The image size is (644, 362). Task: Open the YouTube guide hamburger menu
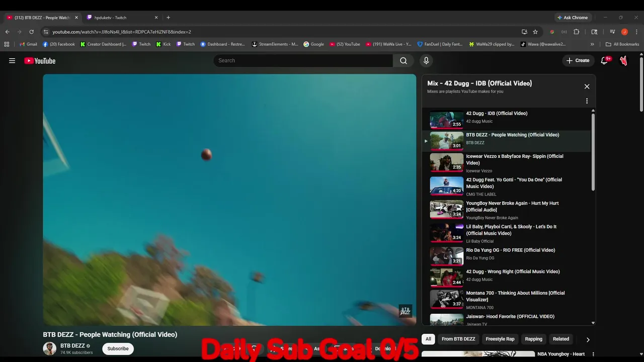[x=12, y=61]
